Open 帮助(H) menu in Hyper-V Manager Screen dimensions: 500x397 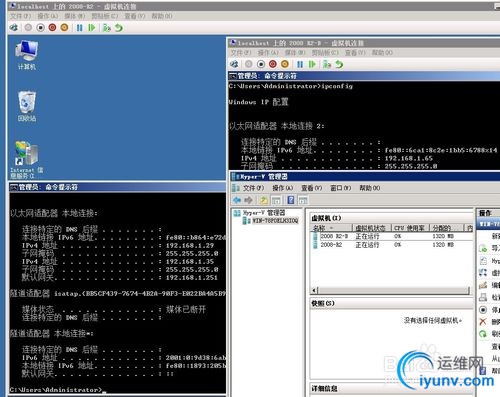[x=370, y=188]
